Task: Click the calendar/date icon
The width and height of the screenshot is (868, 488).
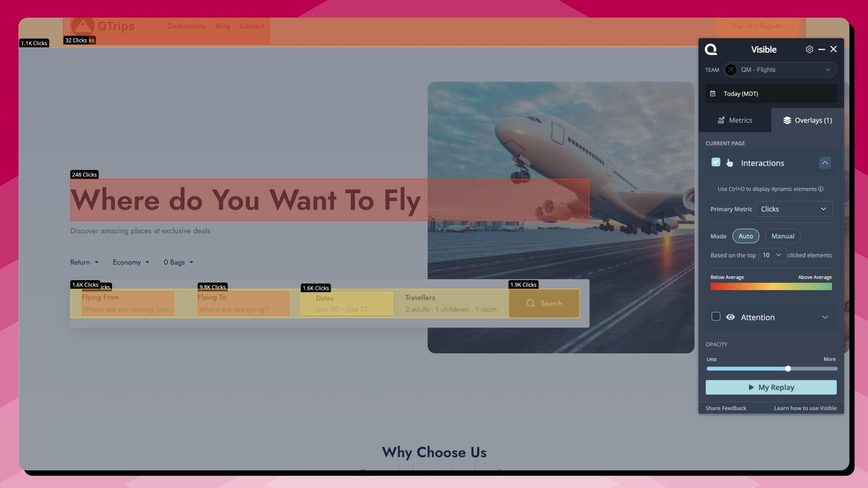Action: tap(713, 94)
